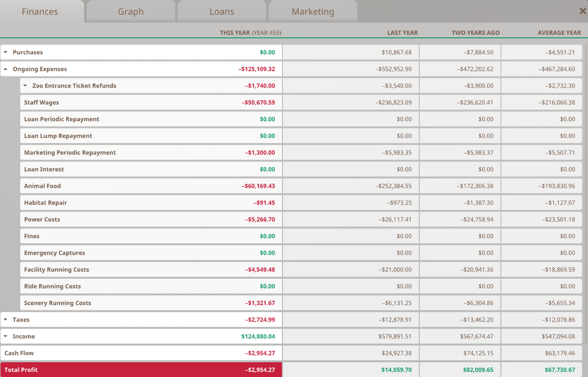Close the finances window
Screen dimensions: 588x377
(x=583, y=11)
